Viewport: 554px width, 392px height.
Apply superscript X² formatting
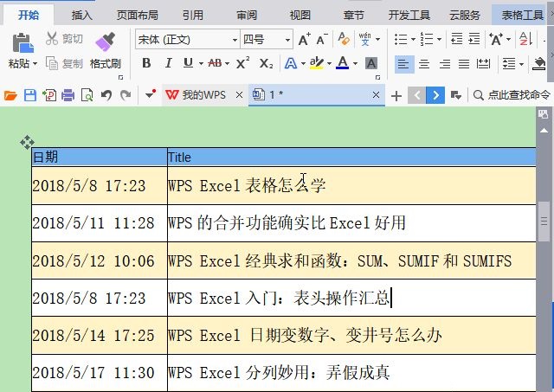pyautogui.click(x=242, y=63)
